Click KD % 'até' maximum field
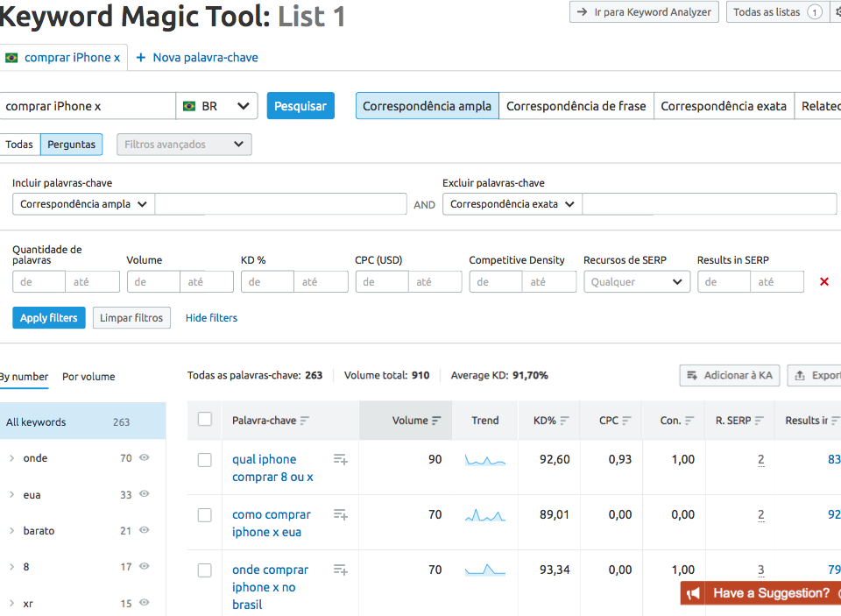841x616 pixels. pyautogui.click(x=321, y=281)
